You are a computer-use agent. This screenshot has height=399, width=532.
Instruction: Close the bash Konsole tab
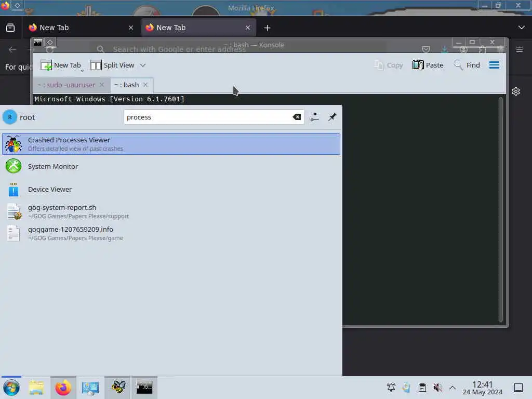point(145,85)
